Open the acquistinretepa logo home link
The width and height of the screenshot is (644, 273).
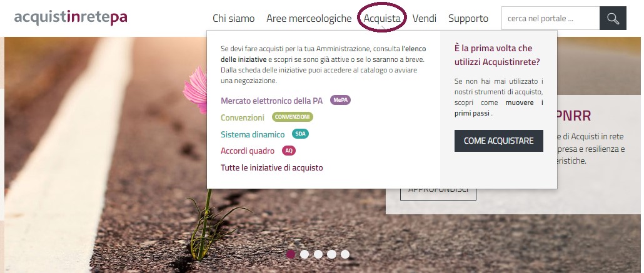pos(71,17)
